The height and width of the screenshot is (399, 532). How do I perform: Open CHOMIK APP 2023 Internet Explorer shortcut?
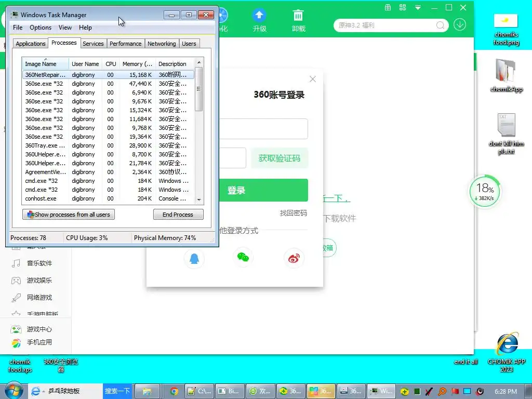(506, 352)
